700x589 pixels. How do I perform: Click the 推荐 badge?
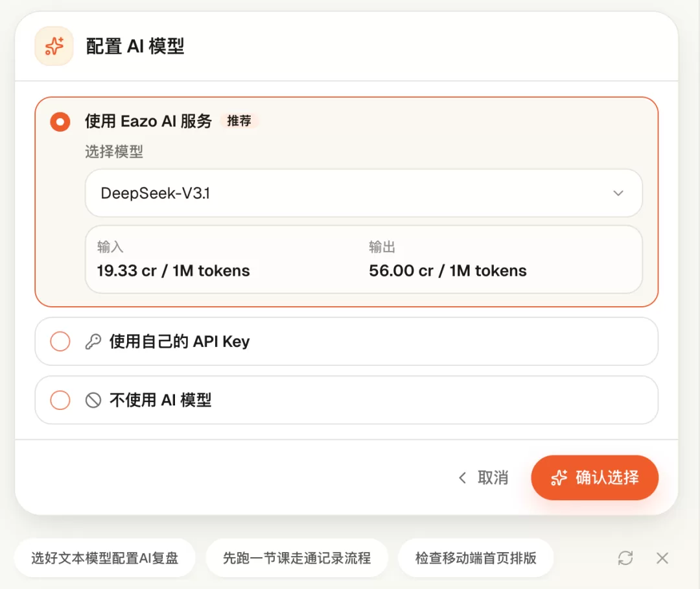239,121
